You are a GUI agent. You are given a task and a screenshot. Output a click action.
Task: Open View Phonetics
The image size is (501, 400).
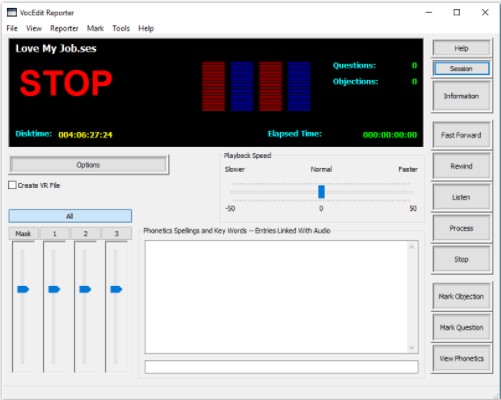tap(461, 358)
